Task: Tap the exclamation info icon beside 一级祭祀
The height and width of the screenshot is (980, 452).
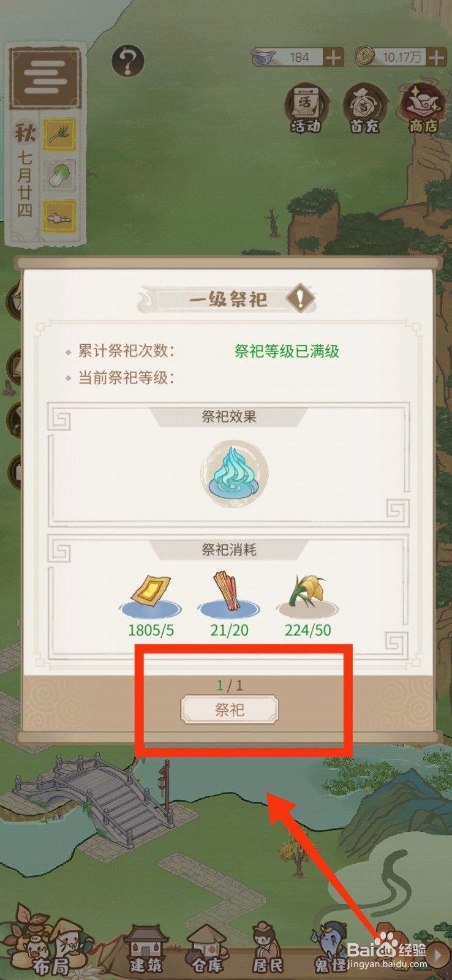Action: coord(300,299)
